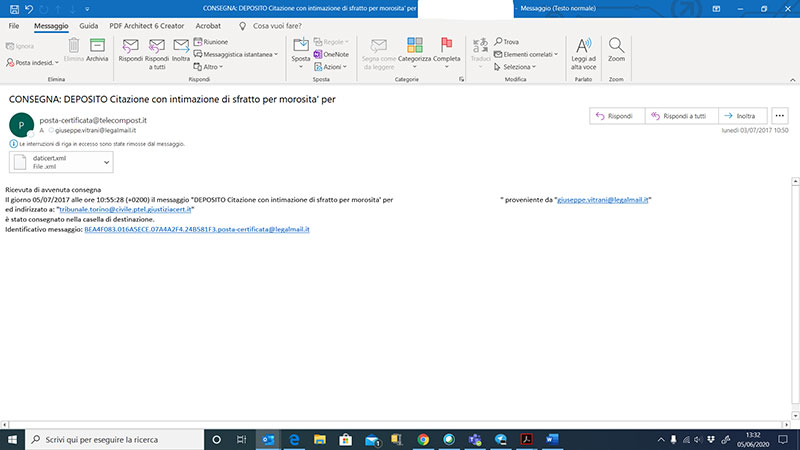Open the Windows Start menu
This screenshot has height=450, width=800.
coord(12,439)
